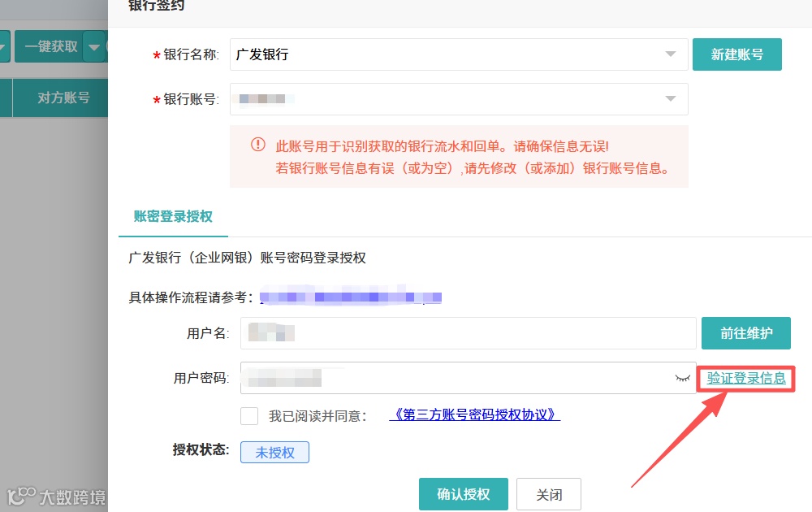This screenshot has height=512, width=812.
Task: Click the 一键获取 button in background
Action: (x=50, y=46)
